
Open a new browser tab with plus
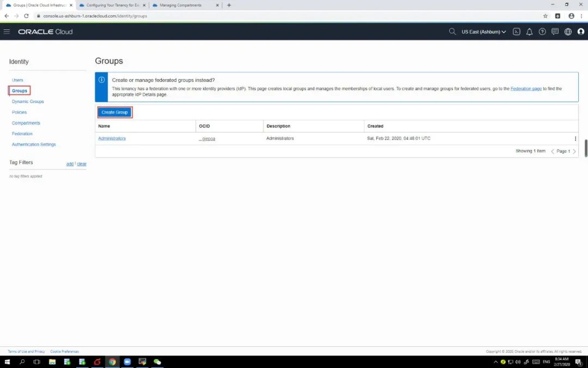point(229,5)
